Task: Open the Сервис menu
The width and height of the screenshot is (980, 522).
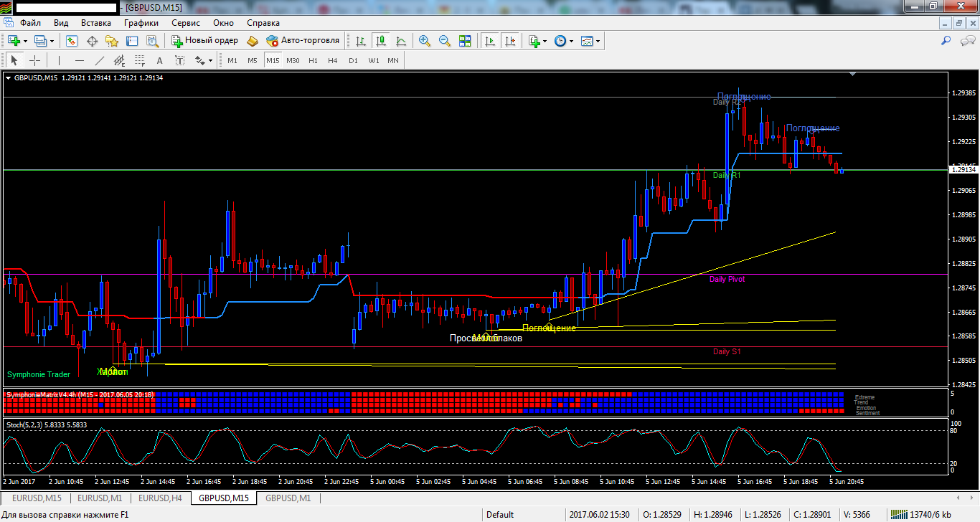Action: (x=186, y=23)
